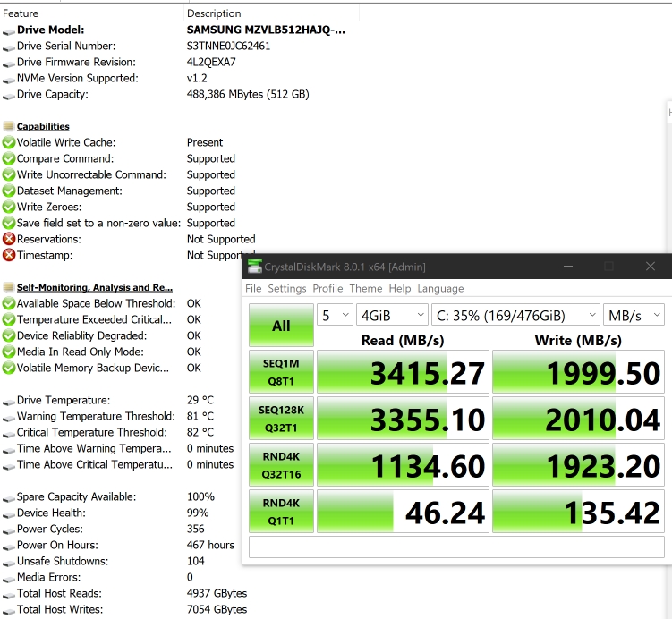Click SEQ128K read result 3355.10

[403, 419]
